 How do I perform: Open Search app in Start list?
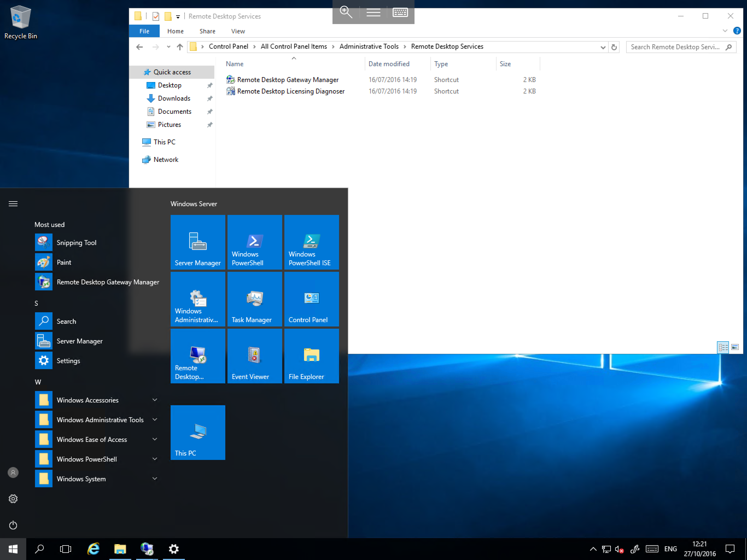tap(98, 321)
